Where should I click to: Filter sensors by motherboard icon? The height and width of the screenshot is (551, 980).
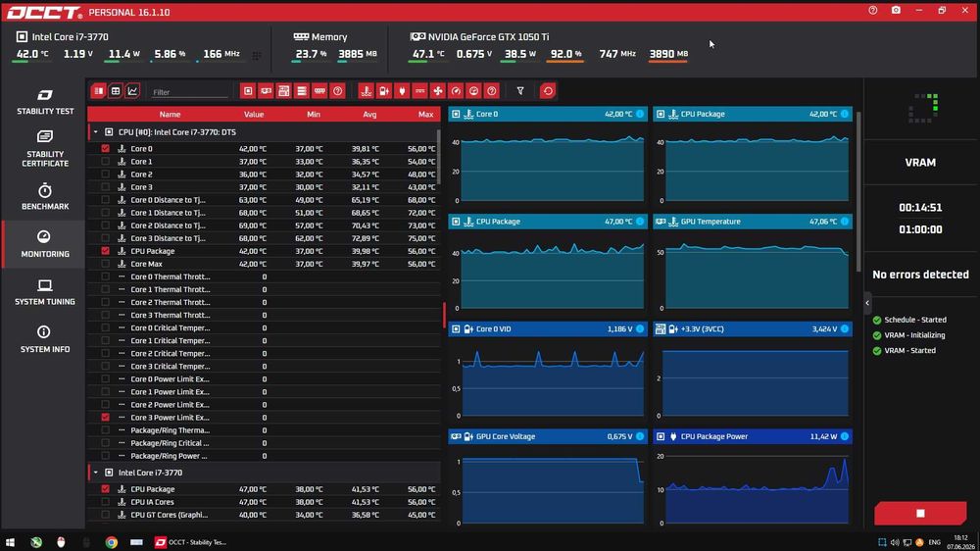click(x=284, y=91)
